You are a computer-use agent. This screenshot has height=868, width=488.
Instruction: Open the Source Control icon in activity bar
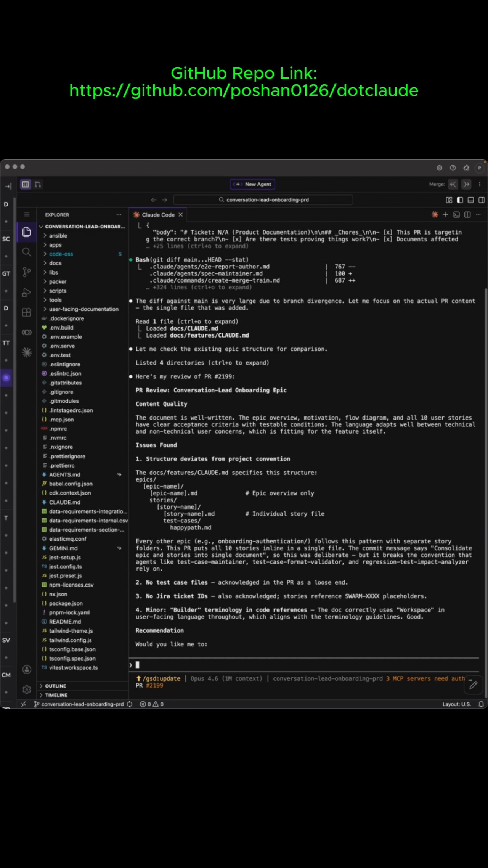[27, 272]
